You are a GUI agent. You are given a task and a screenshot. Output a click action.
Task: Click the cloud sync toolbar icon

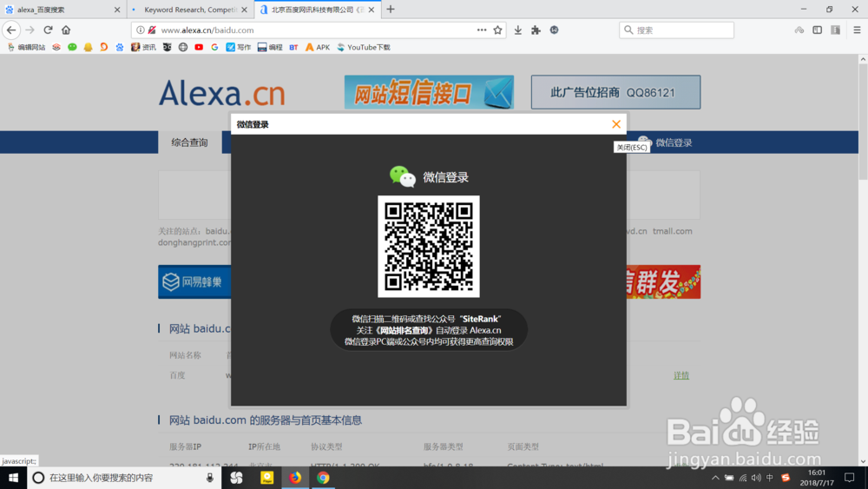[799, 30]
